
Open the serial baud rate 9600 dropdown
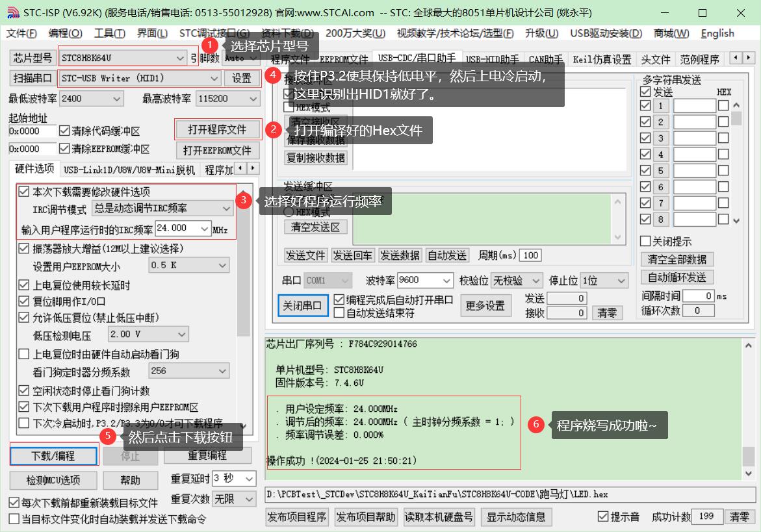[446, 281]
